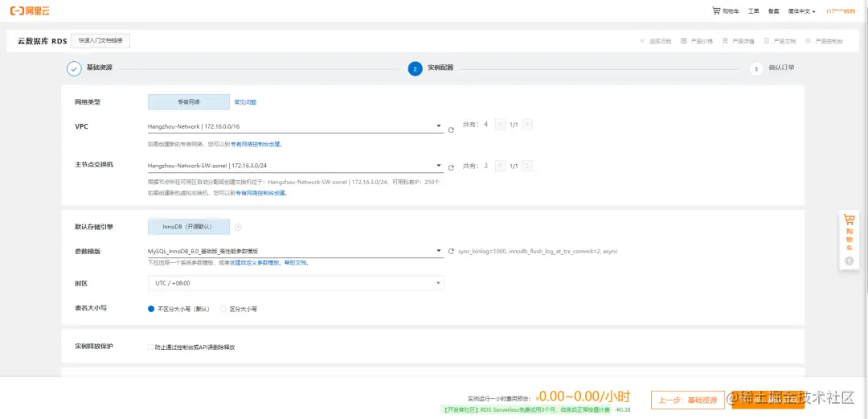Go to next page of VPC list
The image size is (868, 419).
point(527,125)
